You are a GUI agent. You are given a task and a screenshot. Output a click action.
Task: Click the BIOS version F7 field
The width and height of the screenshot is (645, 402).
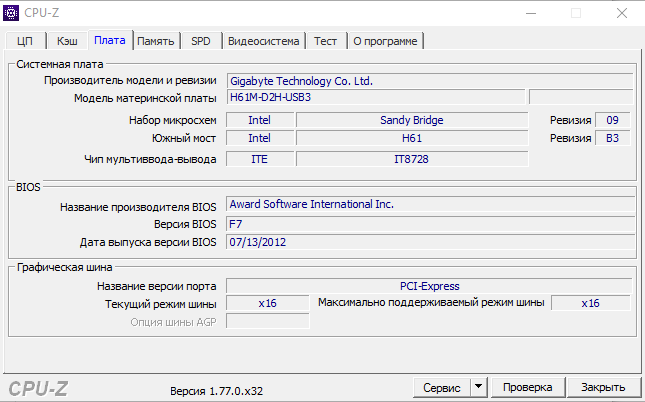(430, 224)
